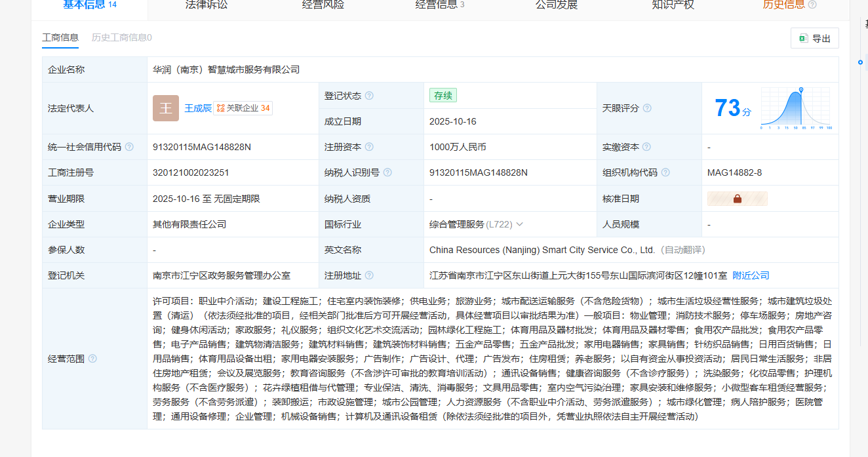Click help icon next to 注册资本
The height and width of the screenshot is (457, 868).
369,147
